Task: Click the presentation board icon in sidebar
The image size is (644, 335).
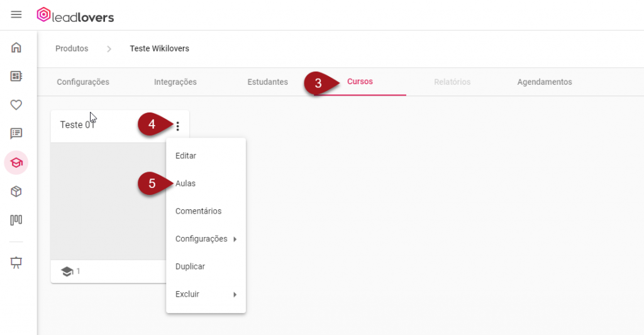Action: pyautogui.click(x=16, y=262)
